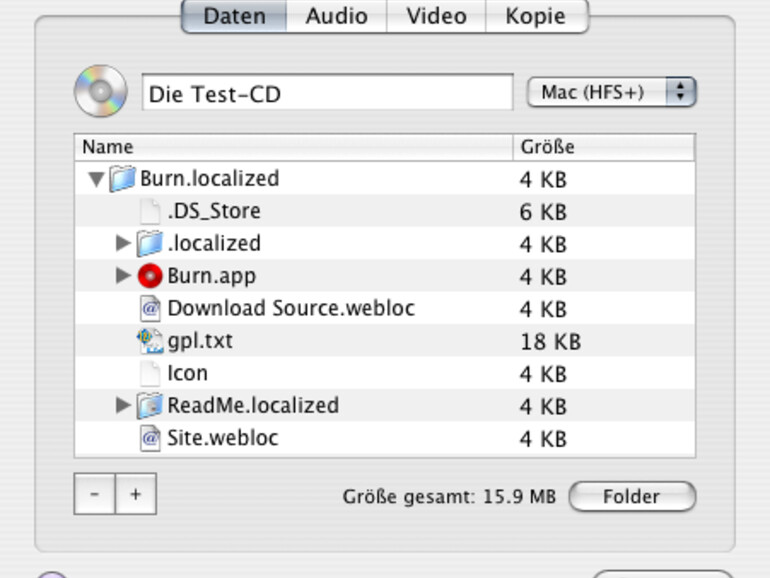The height and width of the screenshot is (578, 770).
Task: Switch to the Video tab
Action: 436,16
